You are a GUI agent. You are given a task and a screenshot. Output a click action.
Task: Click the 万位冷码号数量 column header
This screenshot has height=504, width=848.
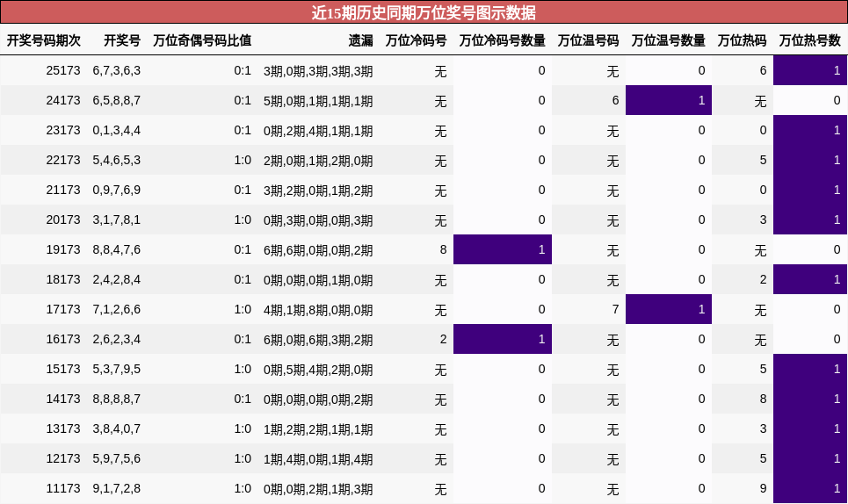(x=503, y=40)
